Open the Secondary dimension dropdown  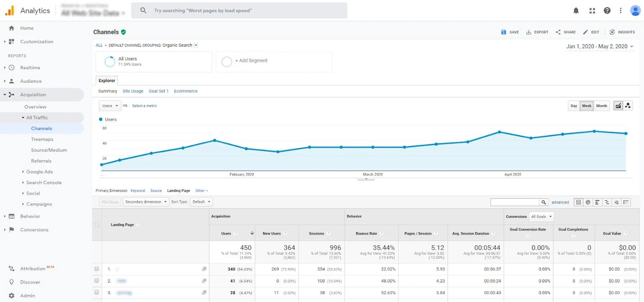[146, 202]
